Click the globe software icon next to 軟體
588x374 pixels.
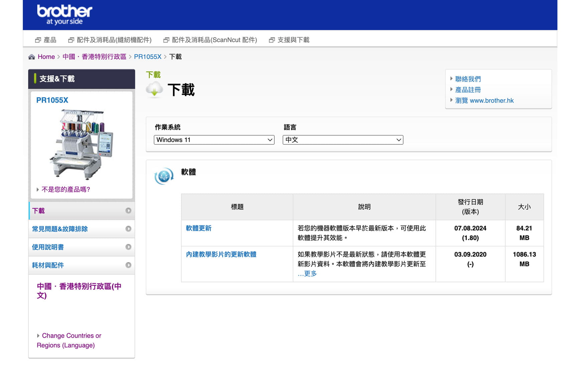point(164,176)
